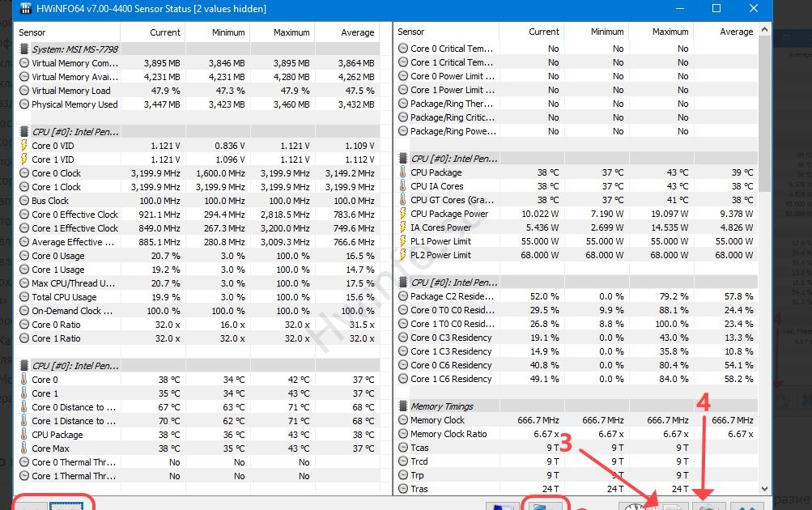This screenshot has width=812, height=510.
Task: Select the Core 0 Power Limit ... row
Action: click(577, 76)
